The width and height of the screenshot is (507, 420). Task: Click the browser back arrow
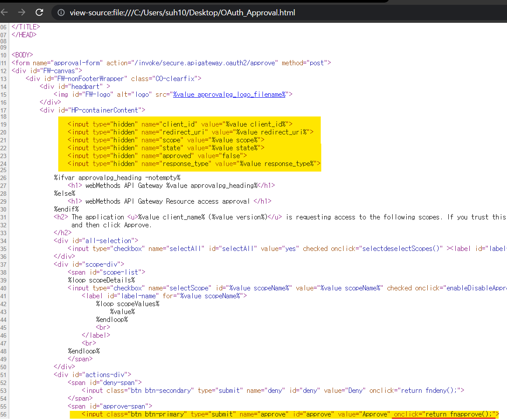click(5, 12)
